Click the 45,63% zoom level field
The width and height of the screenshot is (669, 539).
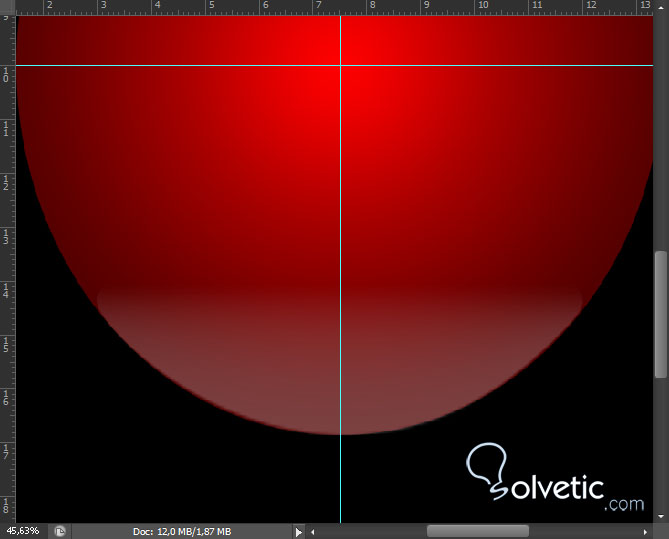(x=23, y=531)
